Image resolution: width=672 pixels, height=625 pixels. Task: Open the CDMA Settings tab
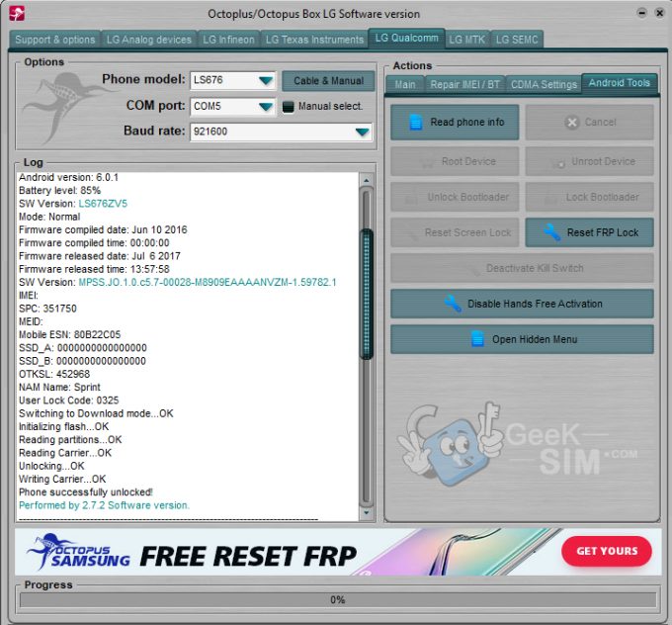[x=543, y=84]
